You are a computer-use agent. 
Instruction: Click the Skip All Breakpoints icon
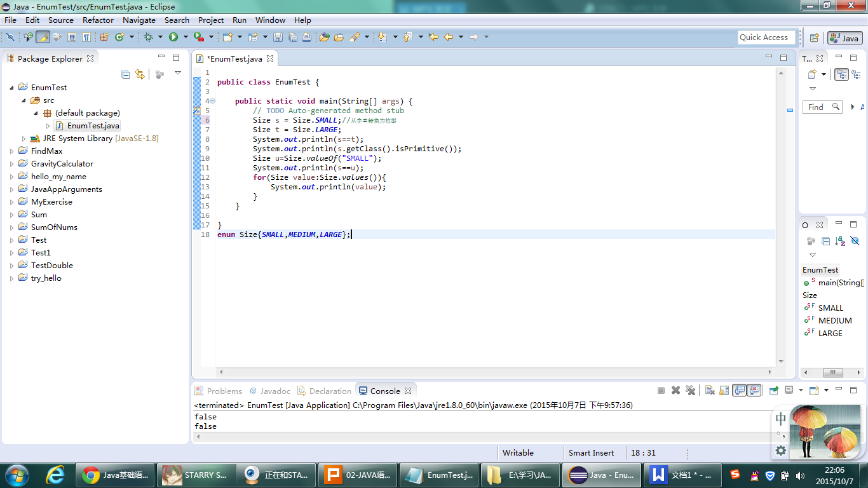10,37
